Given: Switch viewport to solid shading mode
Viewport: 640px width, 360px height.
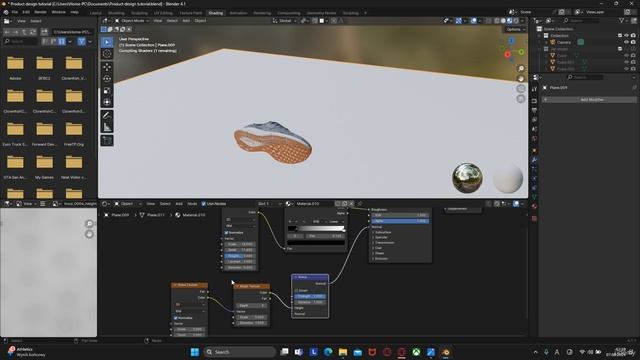Looking at the screenshot, I should [503, 21].
